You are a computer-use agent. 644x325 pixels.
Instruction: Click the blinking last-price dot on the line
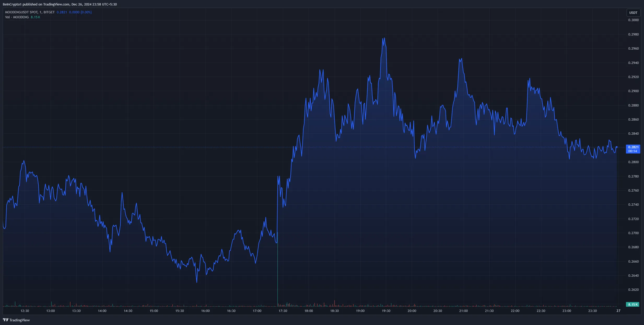(x=617, y=147)
